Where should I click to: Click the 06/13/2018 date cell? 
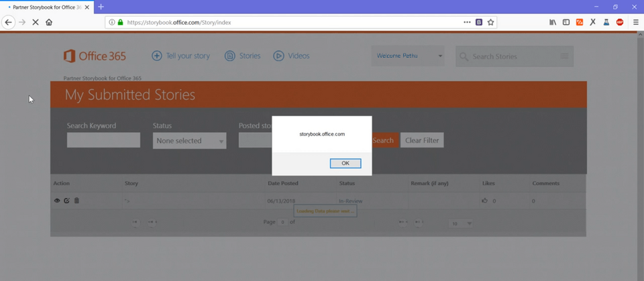(281, 201)
